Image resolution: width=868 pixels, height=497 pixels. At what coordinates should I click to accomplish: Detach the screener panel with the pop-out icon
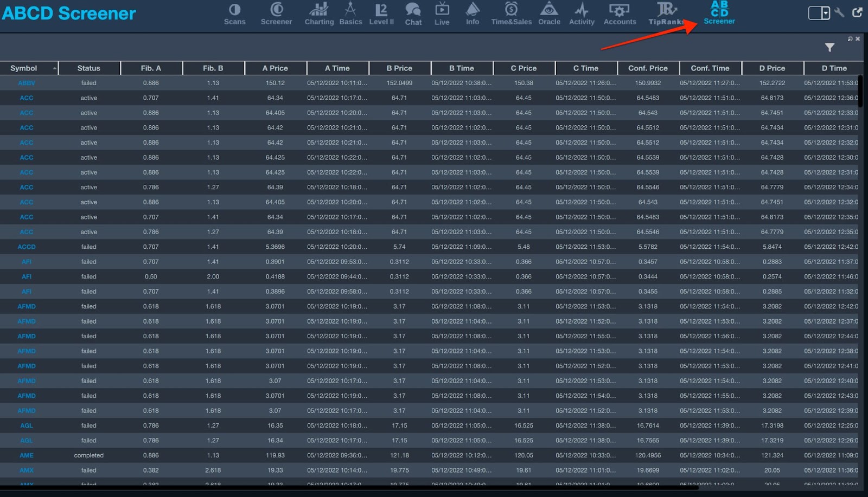tap(850, 38)
